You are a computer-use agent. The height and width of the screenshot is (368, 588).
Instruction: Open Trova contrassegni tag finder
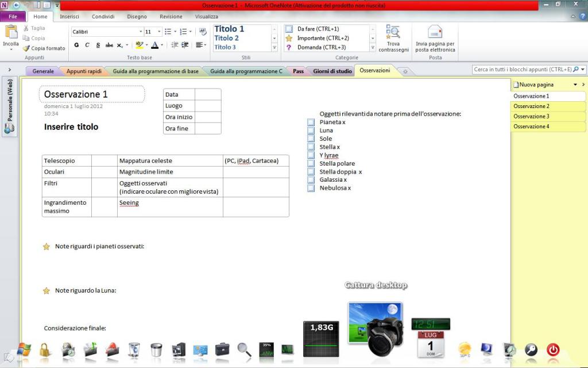coord(393,39)
